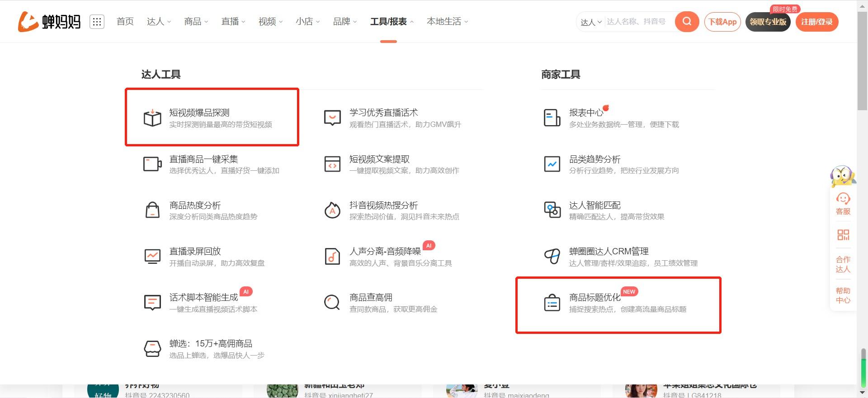Open the 达人 search type selector

tap(591, 22)
